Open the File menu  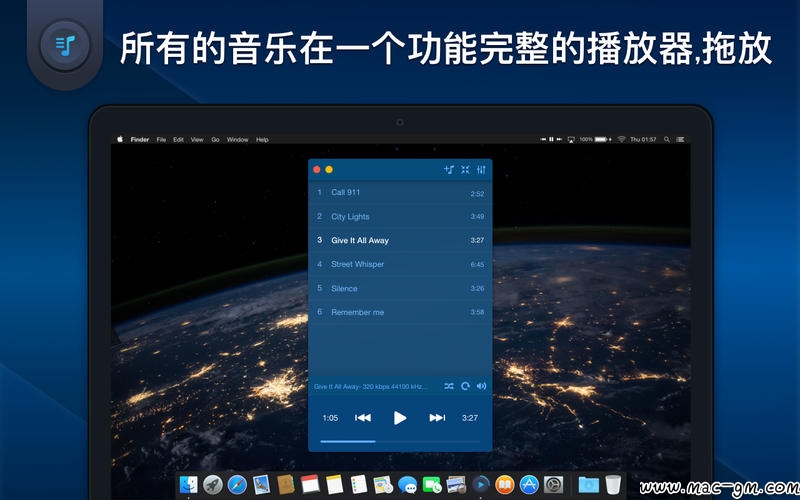[161, 139]
